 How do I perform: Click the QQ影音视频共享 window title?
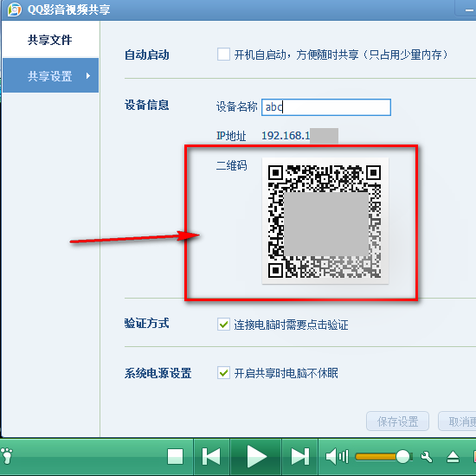pos(69,10)
